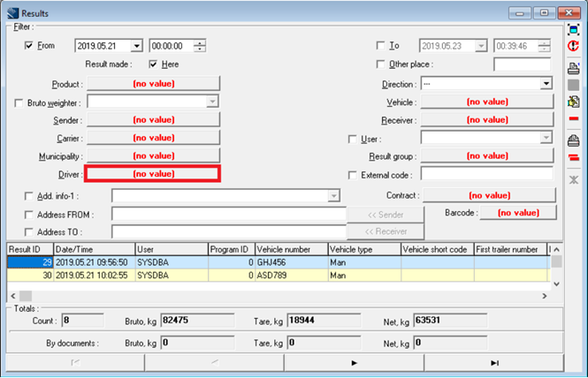Open the User dropdown list
588x378 pixels.
[546, 138]
